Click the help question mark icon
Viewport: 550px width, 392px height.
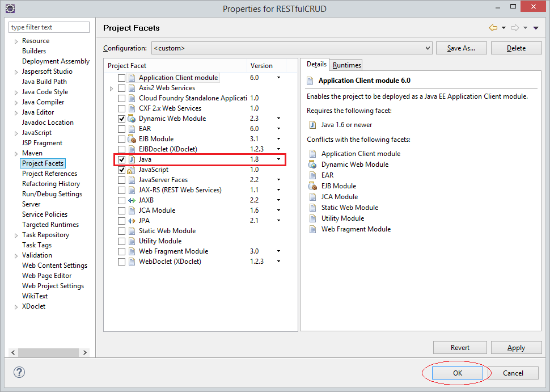click(19, 372)
